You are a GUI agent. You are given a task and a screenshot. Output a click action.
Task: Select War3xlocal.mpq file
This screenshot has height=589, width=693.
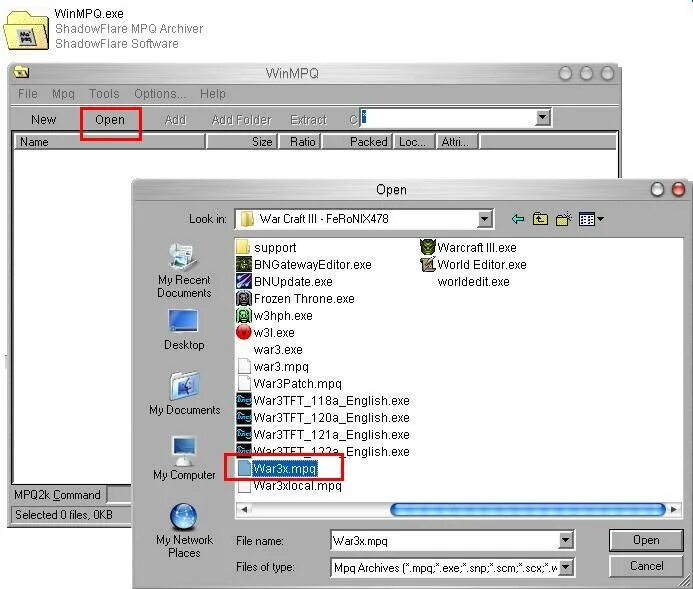click(x=290, y=486)
